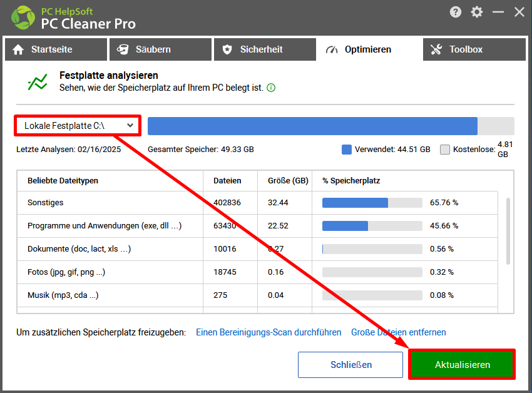Expand the Lokale Festplatte C:\ dropdown
Viewport: 532px width, 393px height.
78,126
